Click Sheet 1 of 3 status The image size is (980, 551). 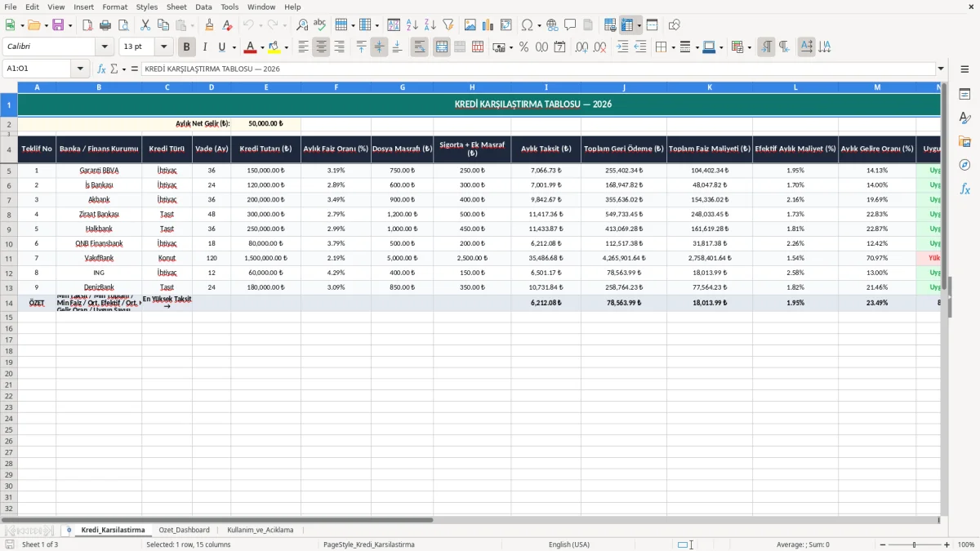[x=40, y=544]
